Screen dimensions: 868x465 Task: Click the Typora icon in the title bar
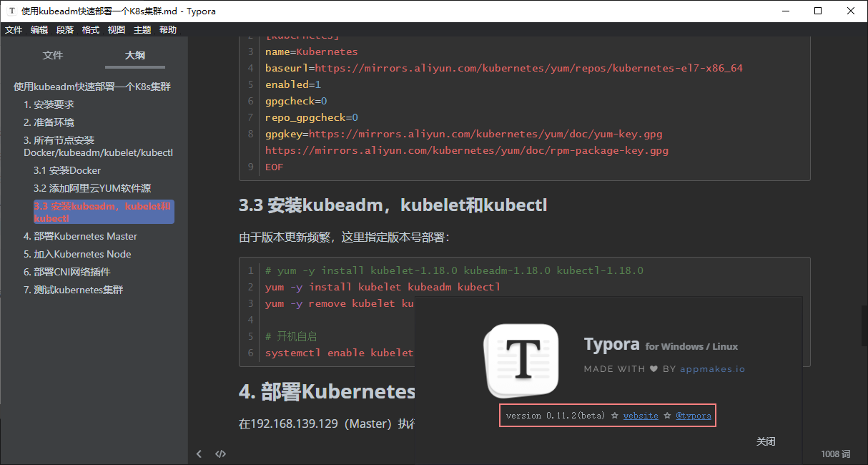(x=11, y=11)
